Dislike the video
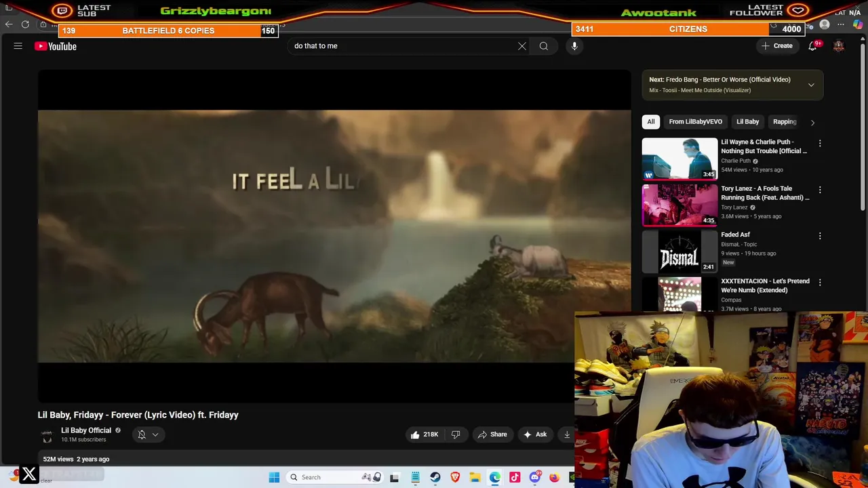The width and height of the screenshot is (868, 488). 456,434
